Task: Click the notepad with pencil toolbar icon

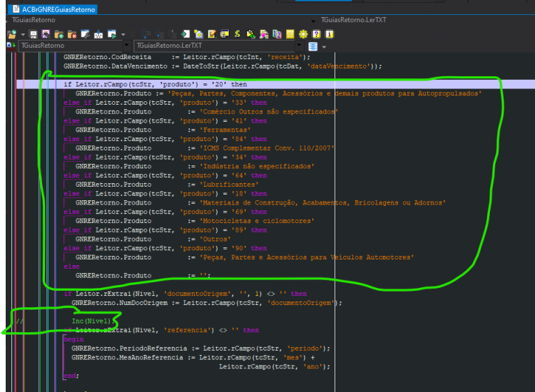Action: coord(212,34)
